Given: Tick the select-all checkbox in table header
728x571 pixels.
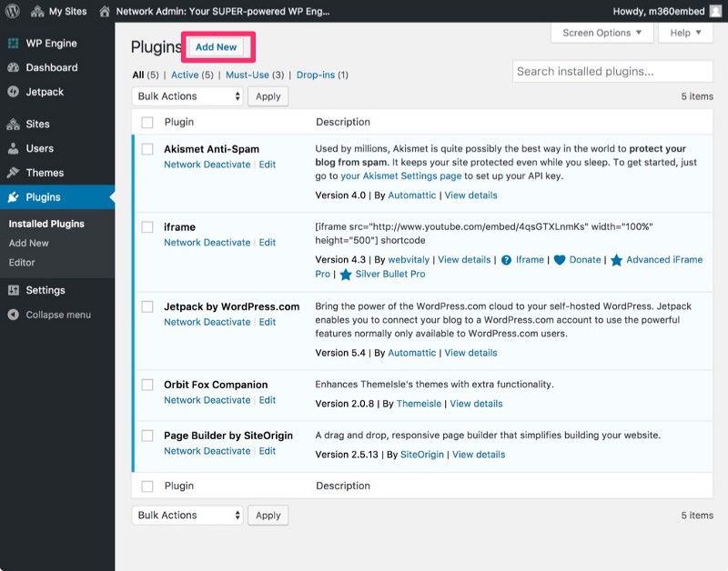Looking at the screenshot, I should (147, 123).
